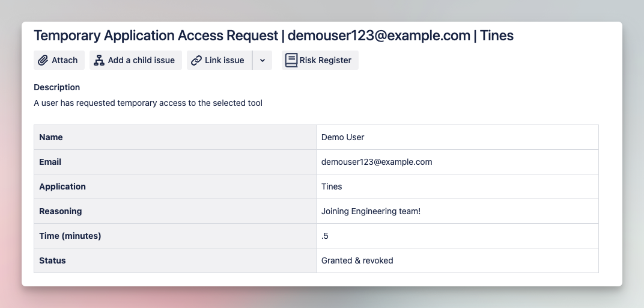Click the child issue hierarchy icon

pos(99,60)
